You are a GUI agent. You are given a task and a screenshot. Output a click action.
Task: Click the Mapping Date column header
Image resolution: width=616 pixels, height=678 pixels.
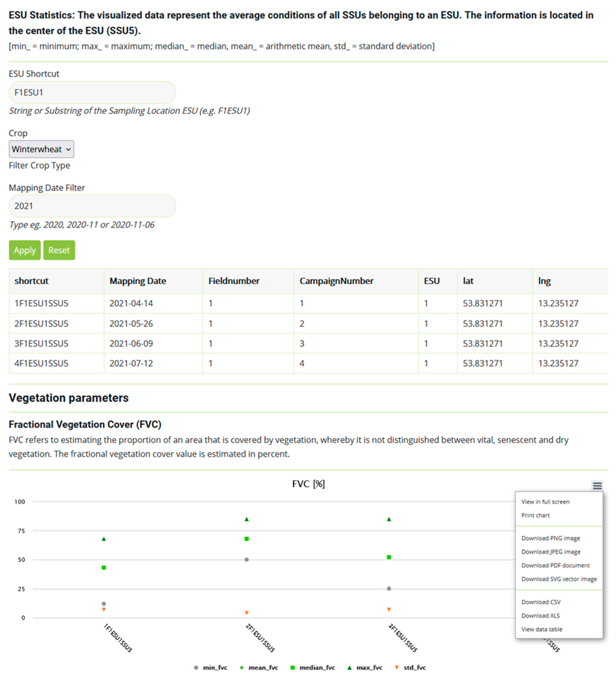[138, 281]
